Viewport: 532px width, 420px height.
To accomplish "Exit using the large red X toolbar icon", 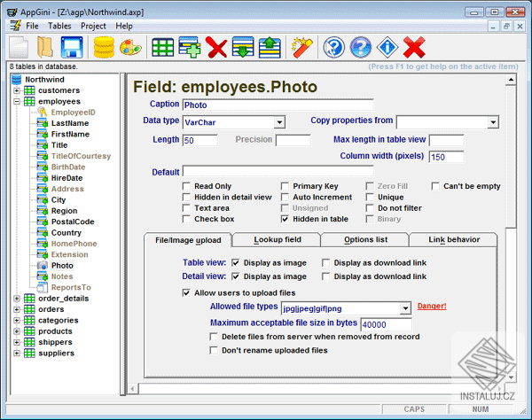I will (414, 47).
